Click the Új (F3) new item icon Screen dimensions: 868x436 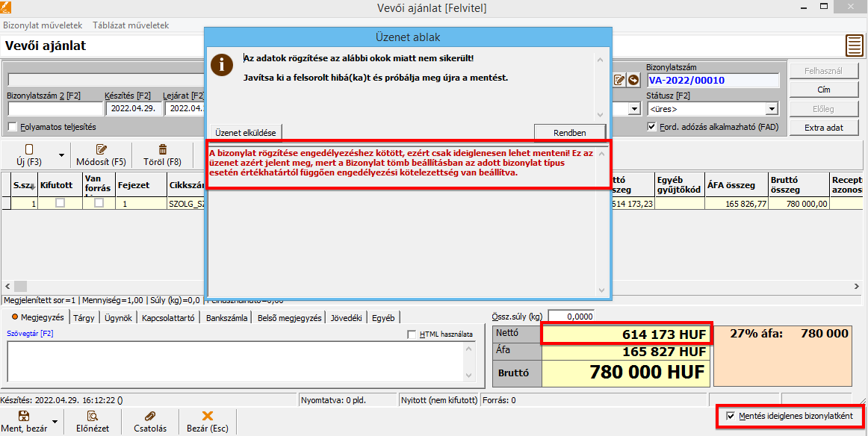[29, 149]
